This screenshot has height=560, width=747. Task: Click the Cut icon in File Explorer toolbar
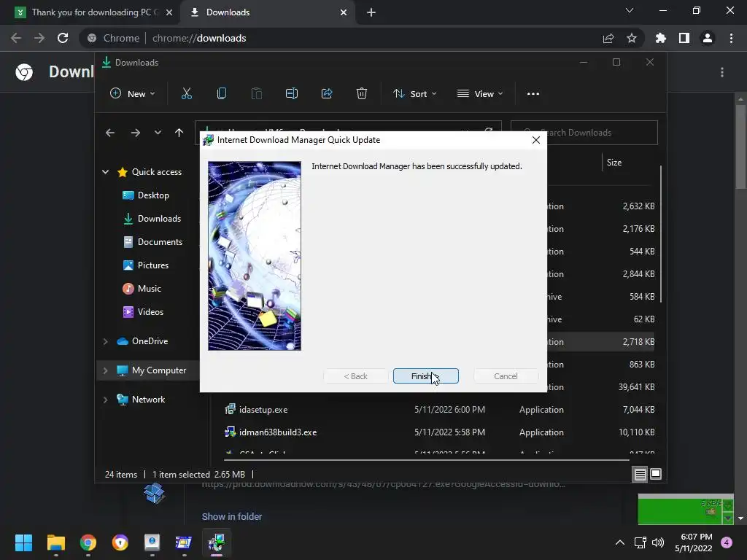point(186,94)
